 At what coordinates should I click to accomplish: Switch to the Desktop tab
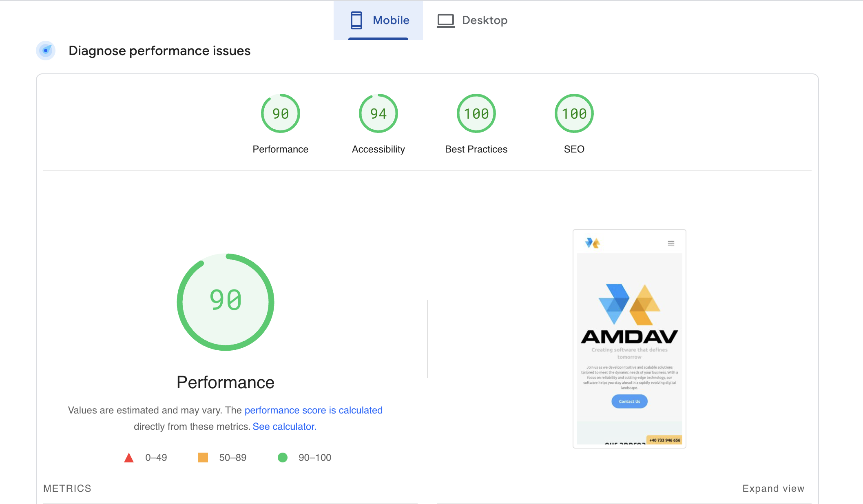pos(484,20)
